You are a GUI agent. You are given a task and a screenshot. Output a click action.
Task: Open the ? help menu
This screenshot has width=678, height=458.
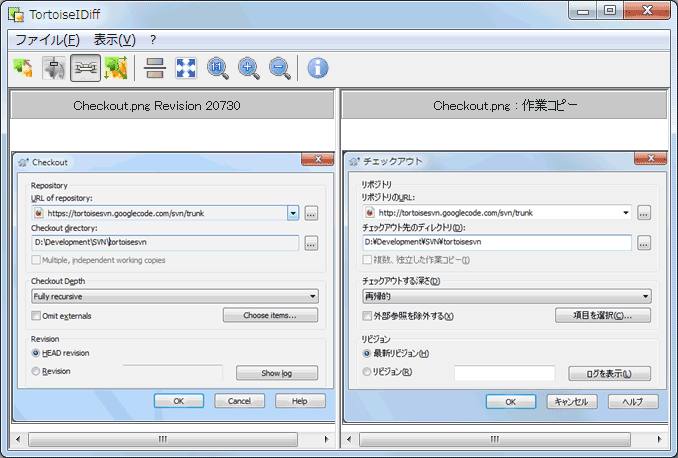(x=153, y=40)
